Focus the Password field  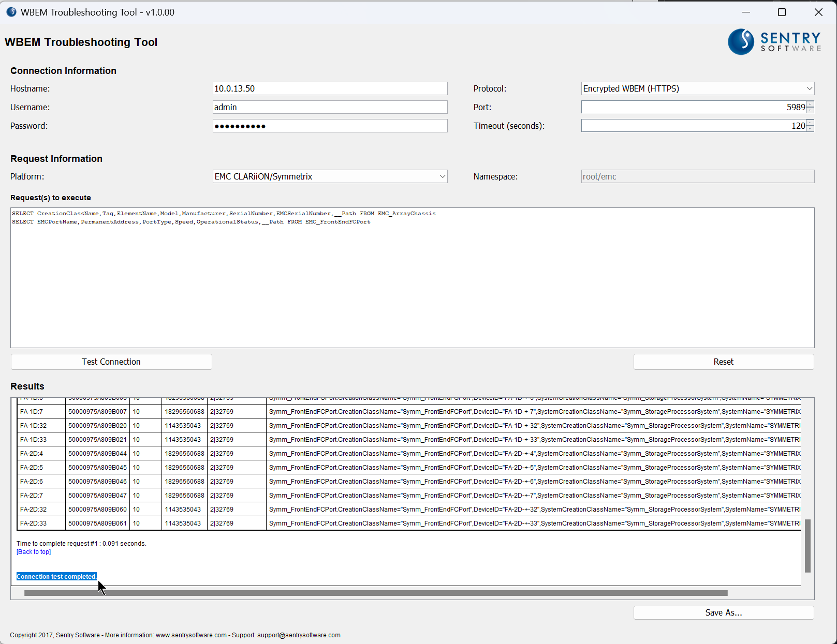330,126
